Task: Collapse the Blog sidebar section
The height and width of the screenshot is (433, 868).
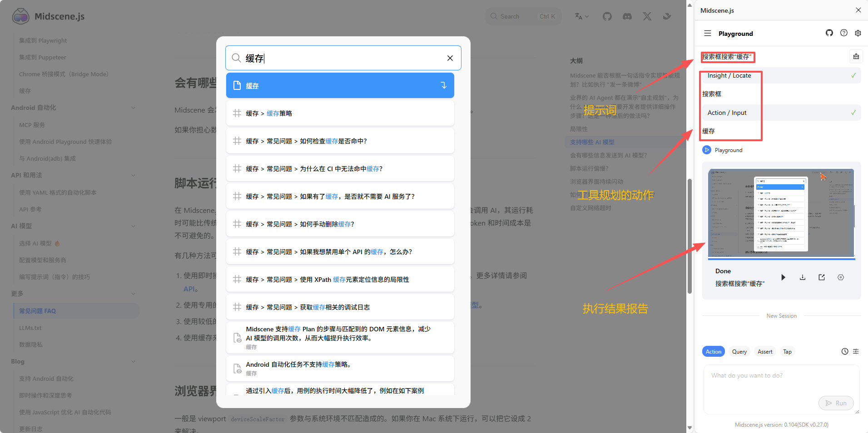Action: [133, 361]
